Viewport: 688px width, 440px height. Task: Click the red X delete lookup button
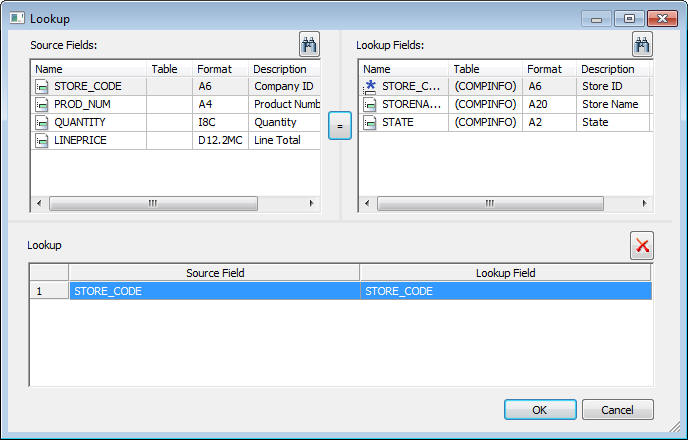tap(642, 245)
